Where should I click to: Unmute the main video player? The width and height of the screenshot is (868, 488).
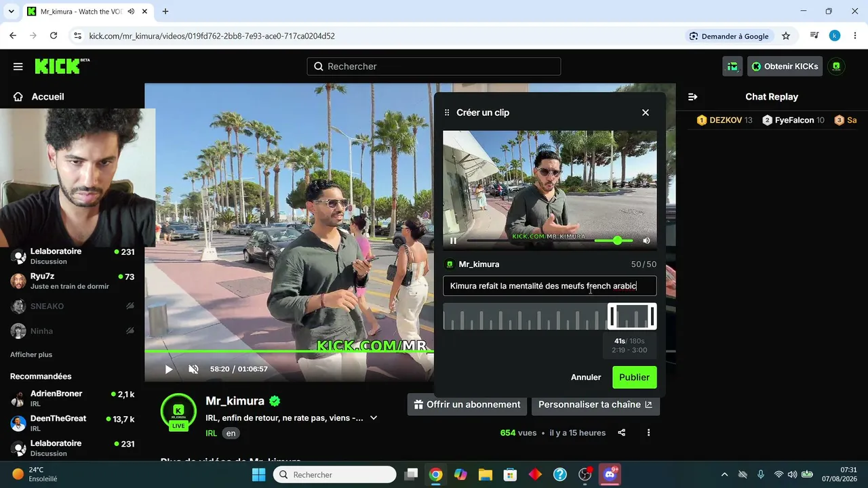(194, 369)
